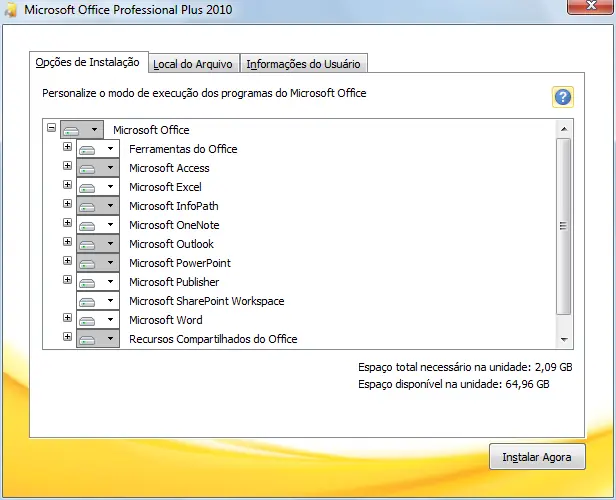Switch to Local do Arquivo tab
The width and height of the screenshot is (616, 500).
pos(193,64)
